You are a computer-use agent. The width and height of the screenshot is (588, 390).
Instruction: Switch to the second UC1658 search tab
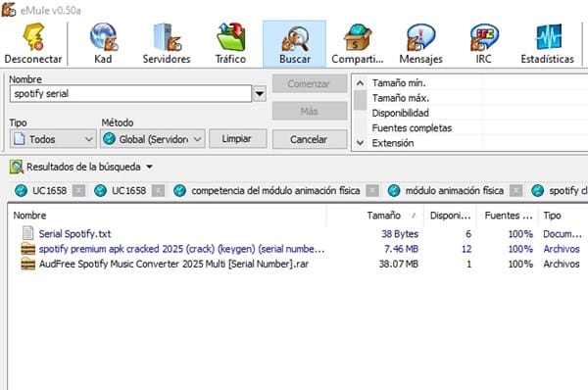coord(128,191)
